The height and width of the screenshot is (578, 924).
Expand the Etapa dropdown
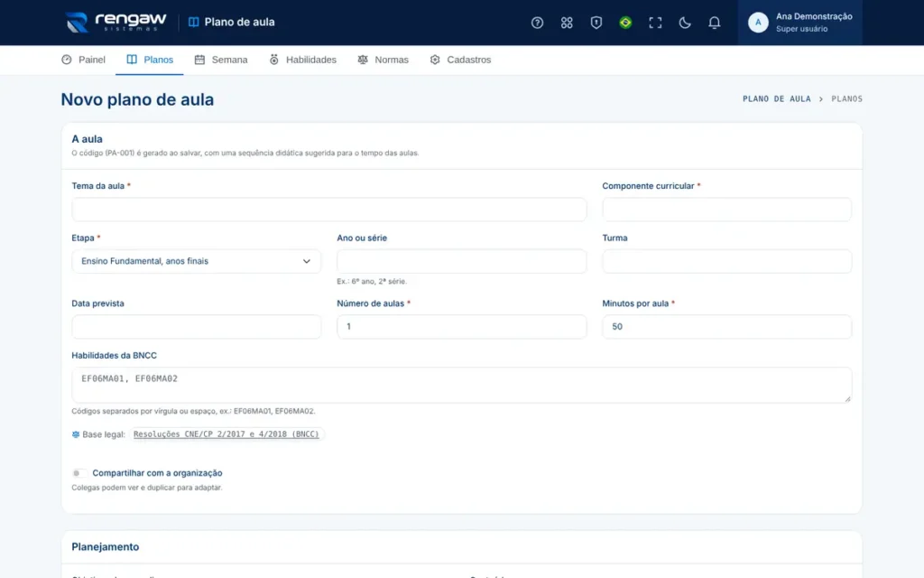196,261
